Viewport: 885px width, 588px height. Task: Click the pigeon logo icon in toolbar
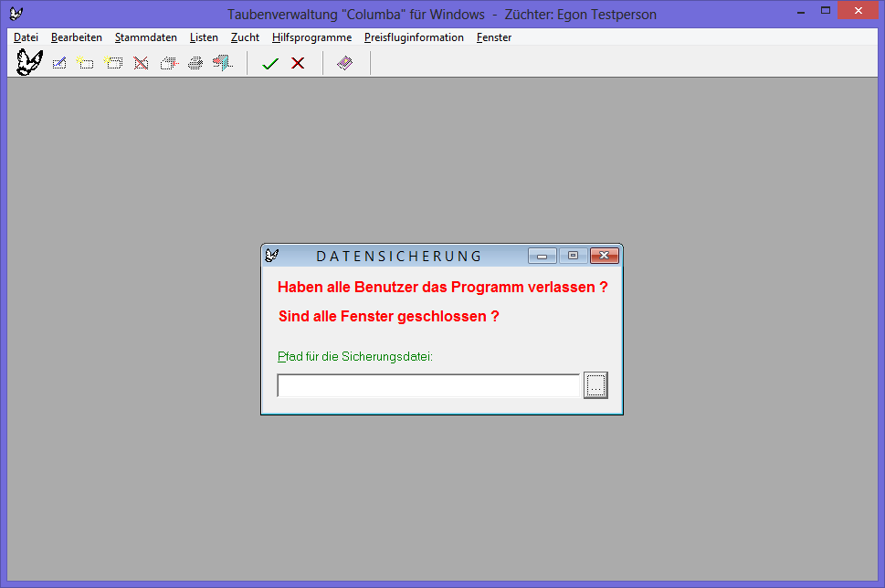pyautogui.click(x=29, y=63)
